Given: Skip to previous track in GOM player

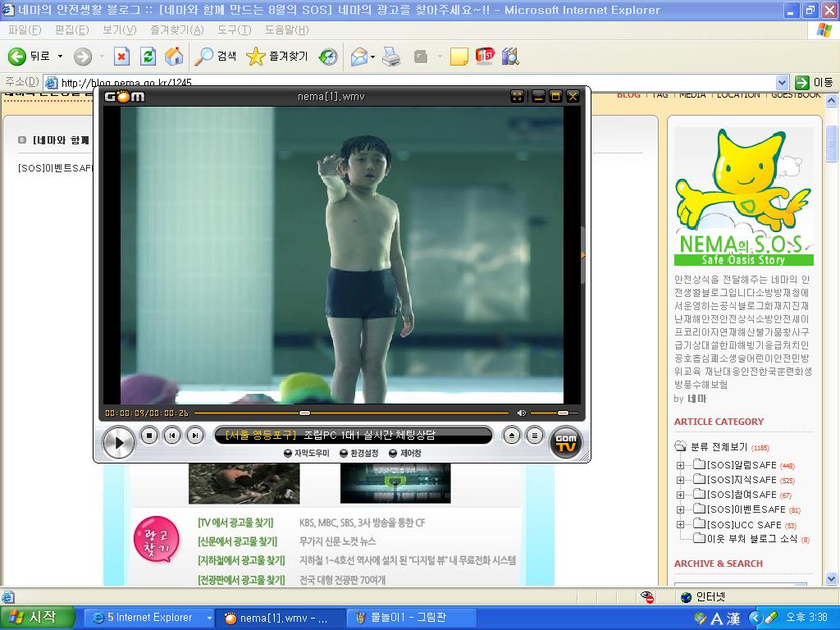Looking at the screenshot, I should point(172,436).
